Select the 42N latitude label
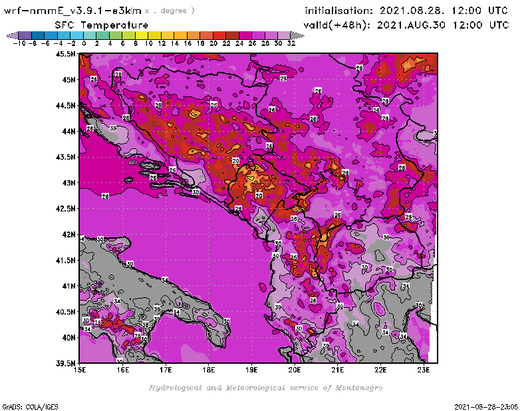The width and height of the screenshot is (532, 411). 68,234
